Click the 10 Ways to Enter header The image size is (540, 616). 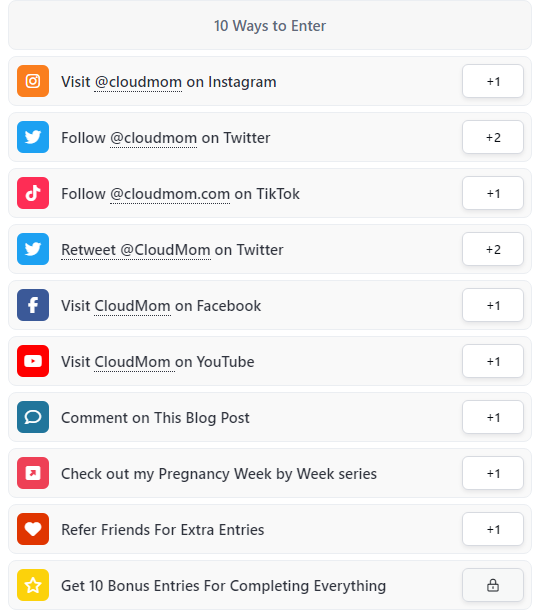270,26
